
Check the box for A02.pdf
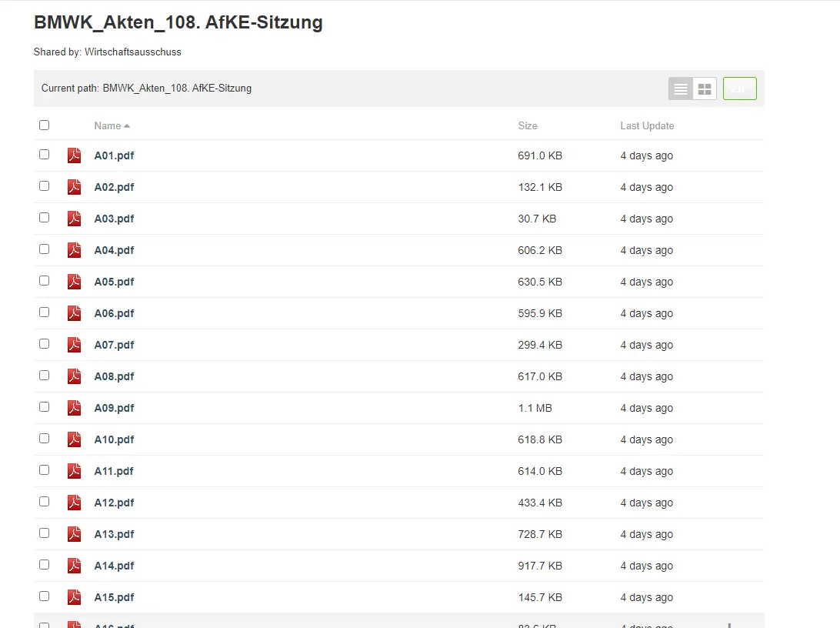44,186
